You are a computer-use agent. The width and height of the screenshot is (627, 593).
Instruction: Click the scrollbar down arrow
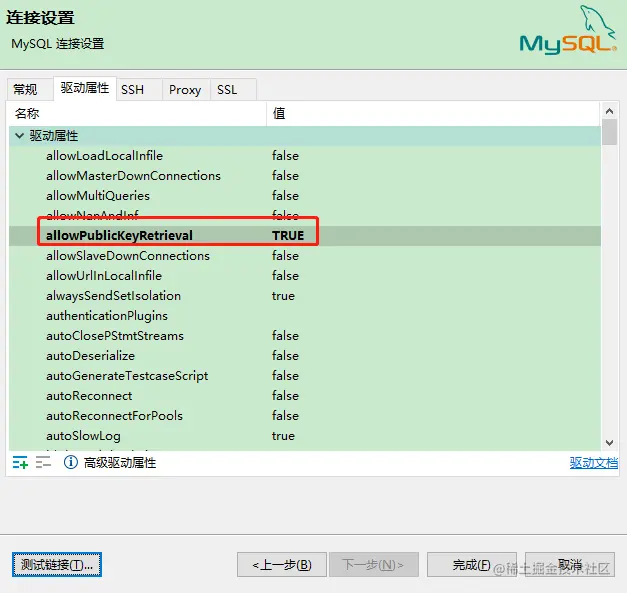(x=609, y=443)
